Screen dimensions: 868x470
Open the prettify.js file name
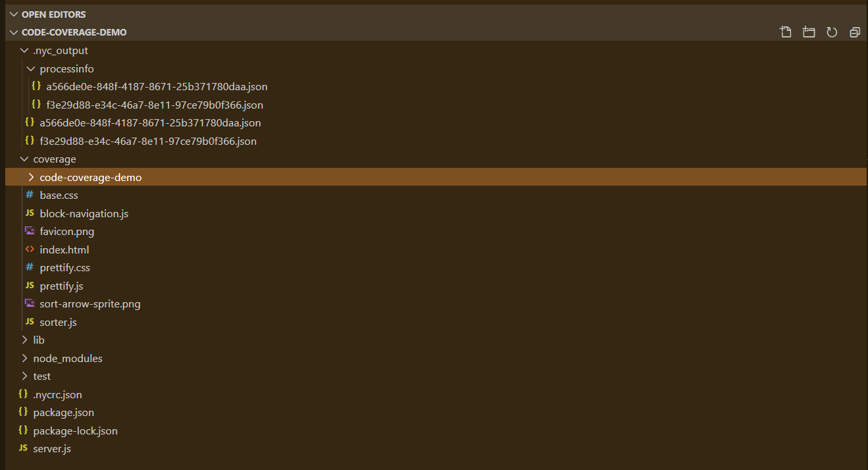pyautogui.click(x=61, y=286)
